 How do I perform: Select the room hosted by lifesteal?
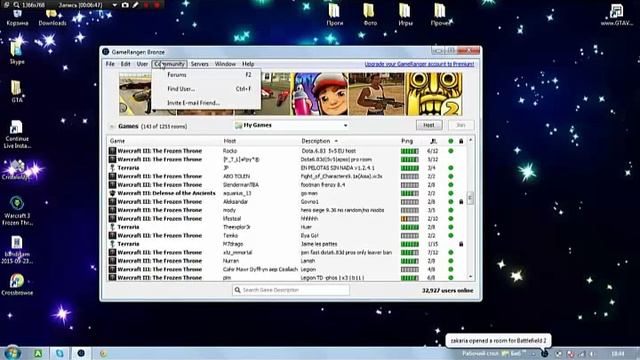coord(287,219)
